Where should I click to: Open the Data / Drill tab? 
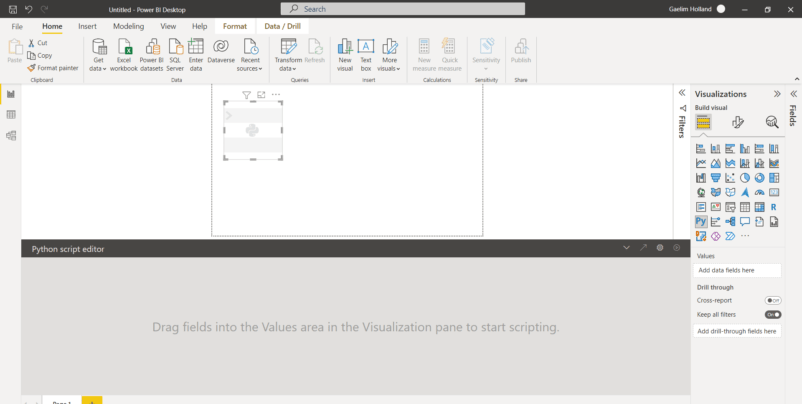coord(282,27)
